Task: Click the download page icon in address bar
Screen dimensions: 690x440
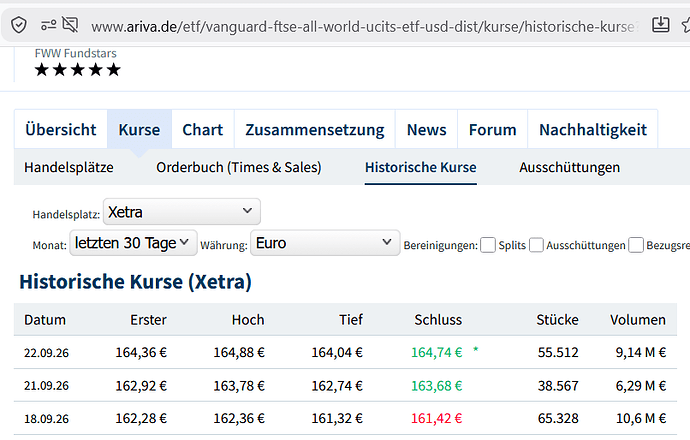Action: pos(661,25)
